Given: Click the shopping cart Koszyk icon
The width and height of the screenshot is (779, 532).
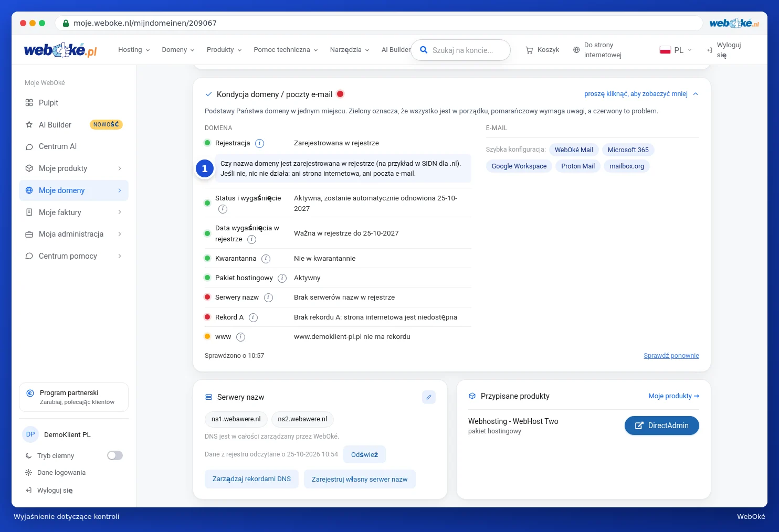Looking at the screenshot, I should [x=529, y=50].
